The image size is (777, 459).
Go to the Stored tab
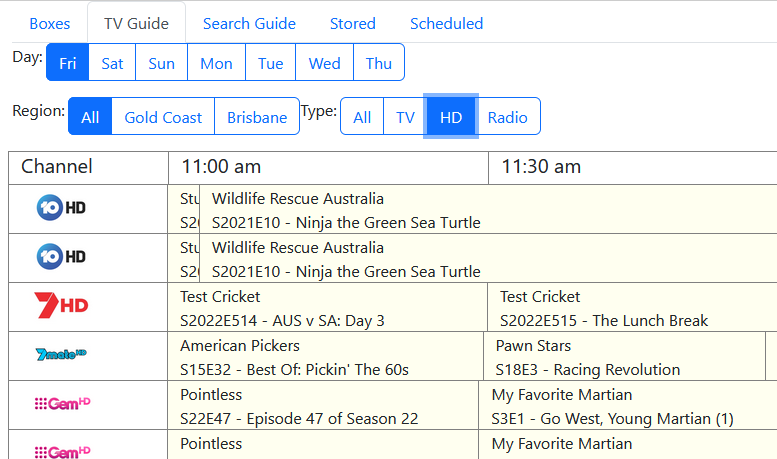[353, 23]
